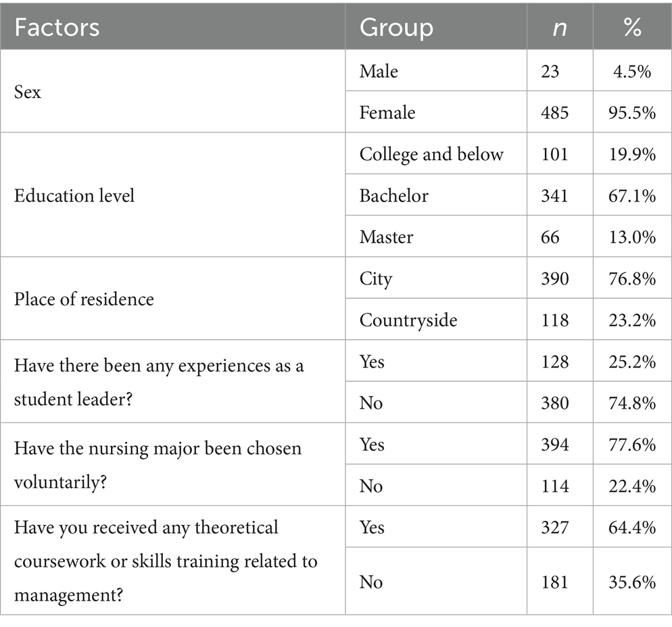
Task: Click the nursing major chosen voluntarily question
Action: [x=158, y=465]
